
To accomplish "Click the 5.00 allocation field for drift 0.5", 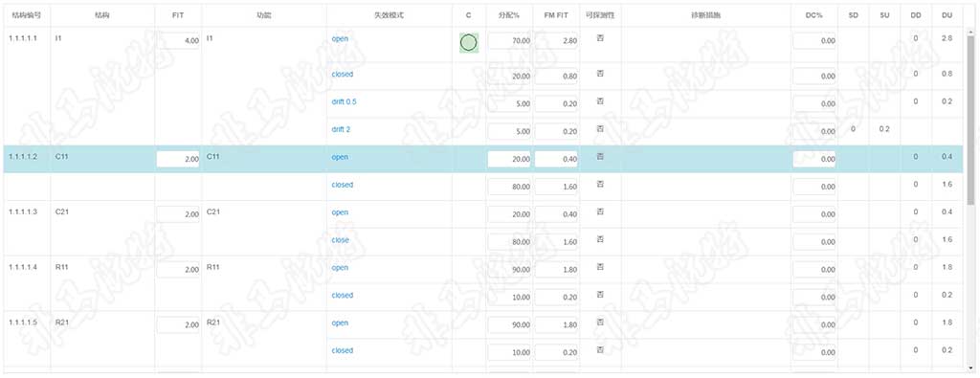I will click(x=509, y=103).
